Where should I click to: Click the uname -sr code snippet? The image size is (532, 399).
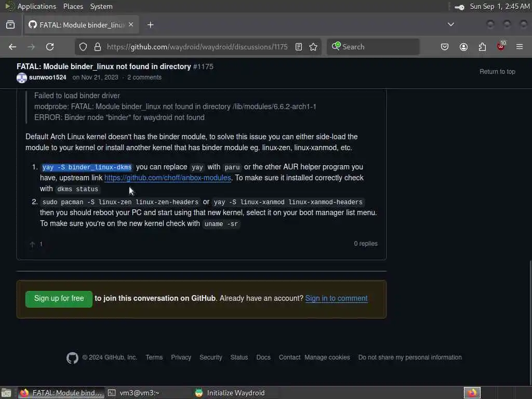click(221, 224)
